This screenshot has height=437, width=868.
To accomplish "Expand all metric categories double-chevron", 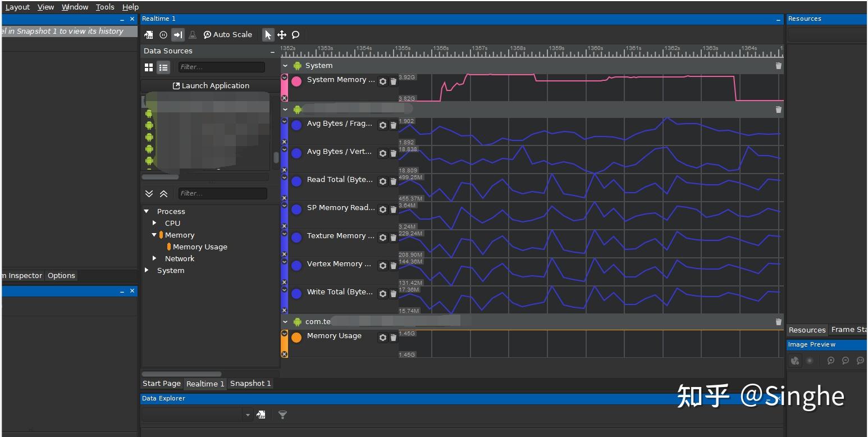I will tap(149, 194).
